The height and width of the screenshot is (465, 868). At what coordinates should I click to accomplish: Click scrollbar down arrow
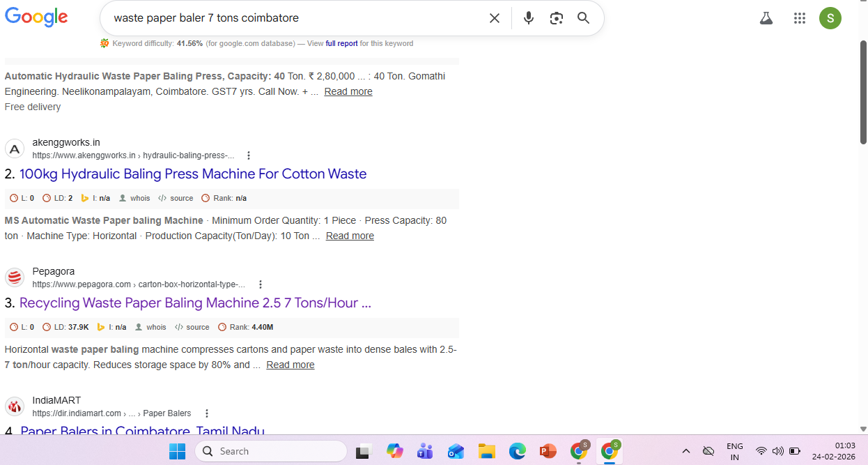863,429
